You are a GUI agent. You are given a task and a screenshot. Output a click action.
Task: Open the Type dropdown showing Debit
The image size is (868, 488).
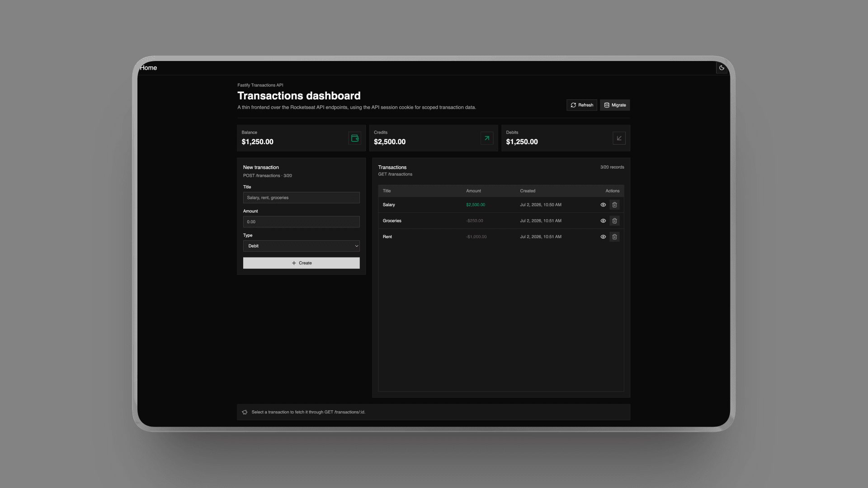point(302,246)
